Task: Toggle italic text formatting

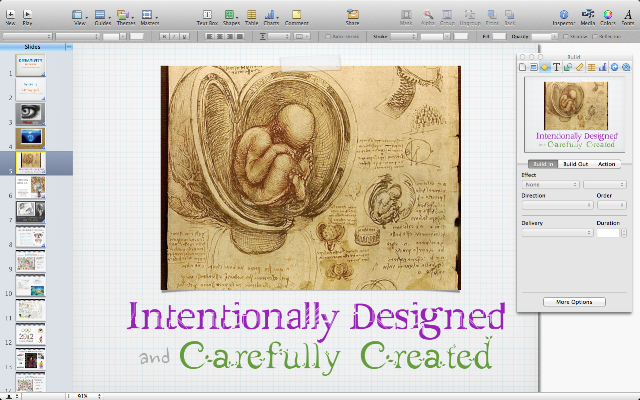Action: coord(174,37)
